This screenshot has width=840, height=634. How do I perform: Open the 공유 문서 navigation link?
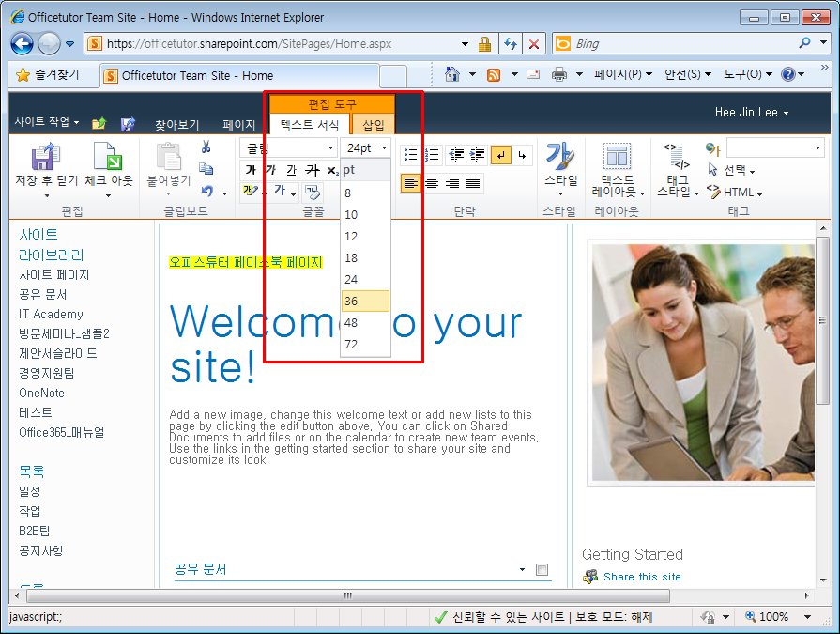tap(43, 294)
